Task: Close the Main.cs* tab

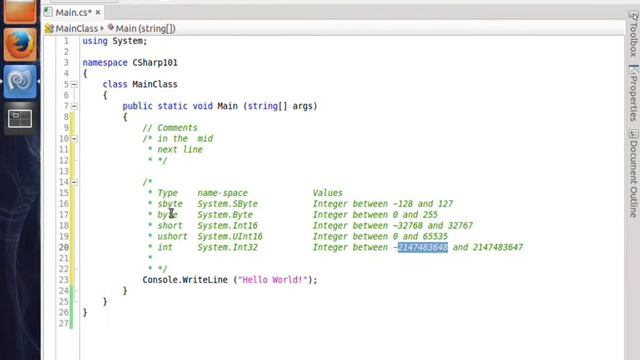Action: [98, 13]
